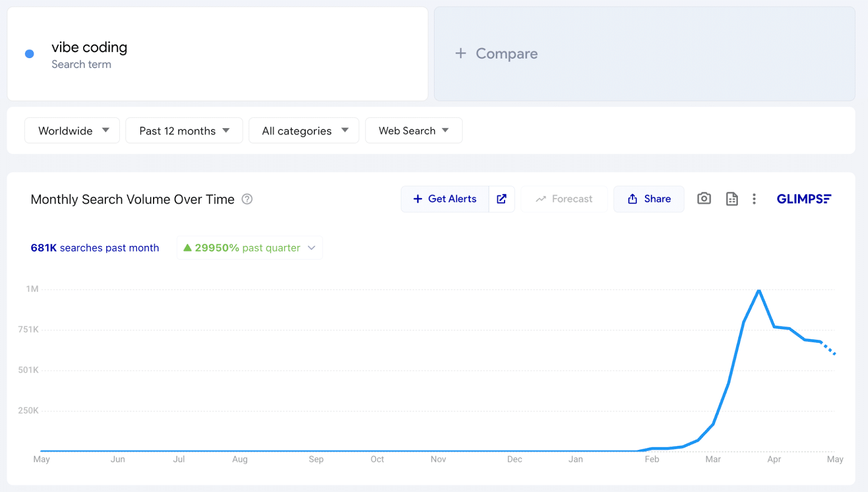868x492 pixels.
Task: Click the blue dot beside vibe coding
Action: pyautogui.click(x=30, y=54)
